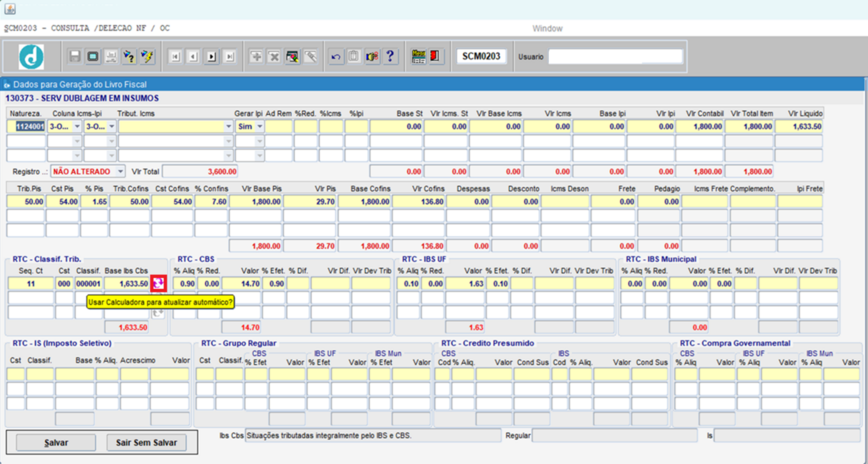Expand the Gerar Ipi 'Sim' dropdown

coord(260,127)
